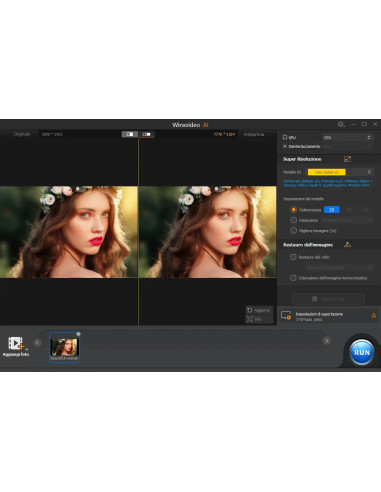Click the blue RUN button

(362, 352)
